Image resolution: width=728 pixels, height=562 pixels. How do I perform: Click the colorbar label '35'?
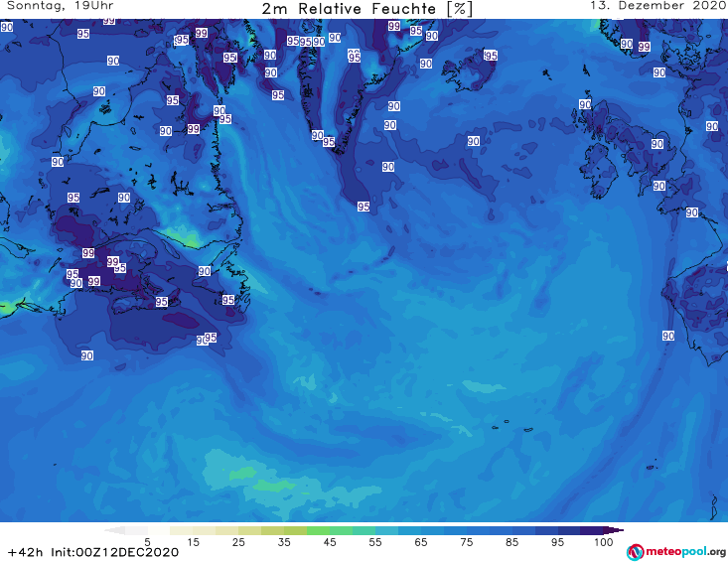coord(284,542)
